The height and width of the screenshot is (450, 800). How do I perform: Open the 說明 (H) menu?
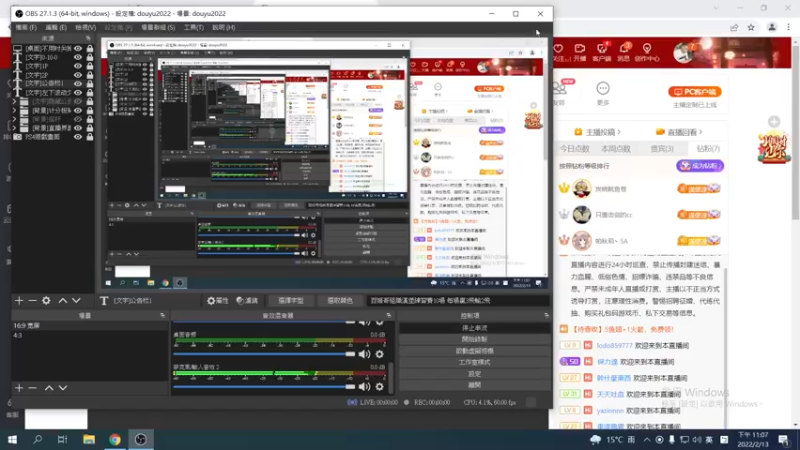[x=224, y=28]
